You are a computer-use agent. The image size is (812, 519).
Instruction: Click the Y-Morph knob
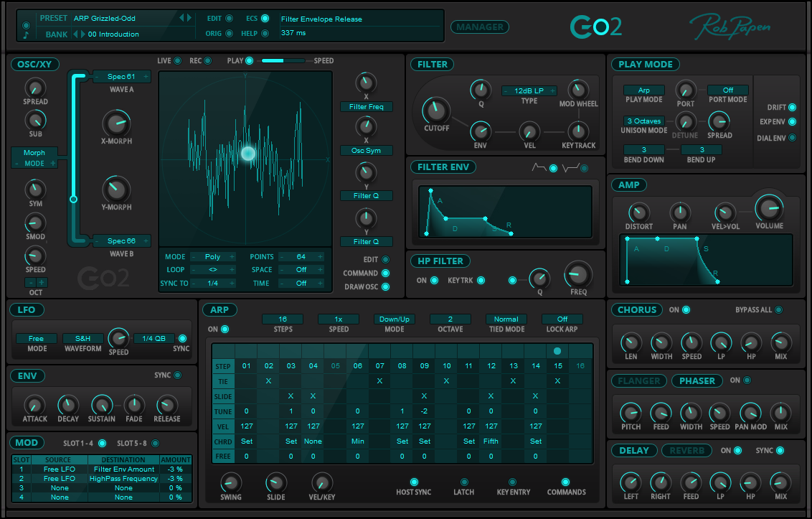pos(116,190)
